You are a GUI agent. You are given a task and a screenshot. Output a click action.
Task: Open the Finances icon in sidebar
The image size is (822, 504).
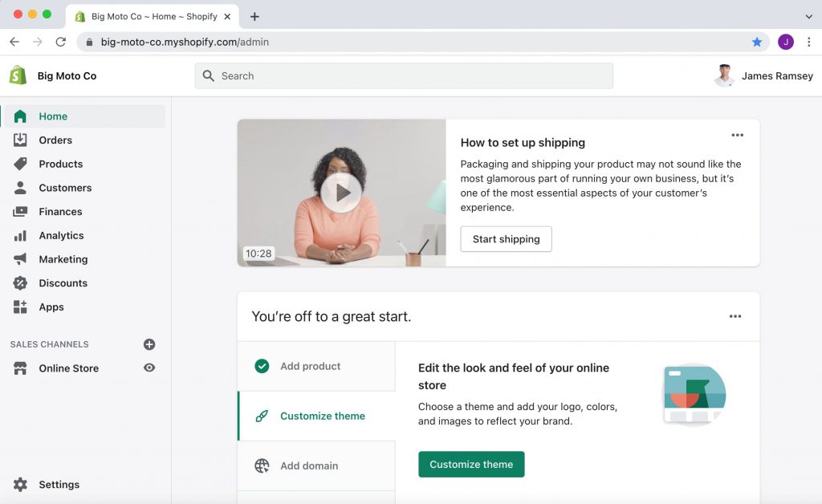[x=20, y=212]
